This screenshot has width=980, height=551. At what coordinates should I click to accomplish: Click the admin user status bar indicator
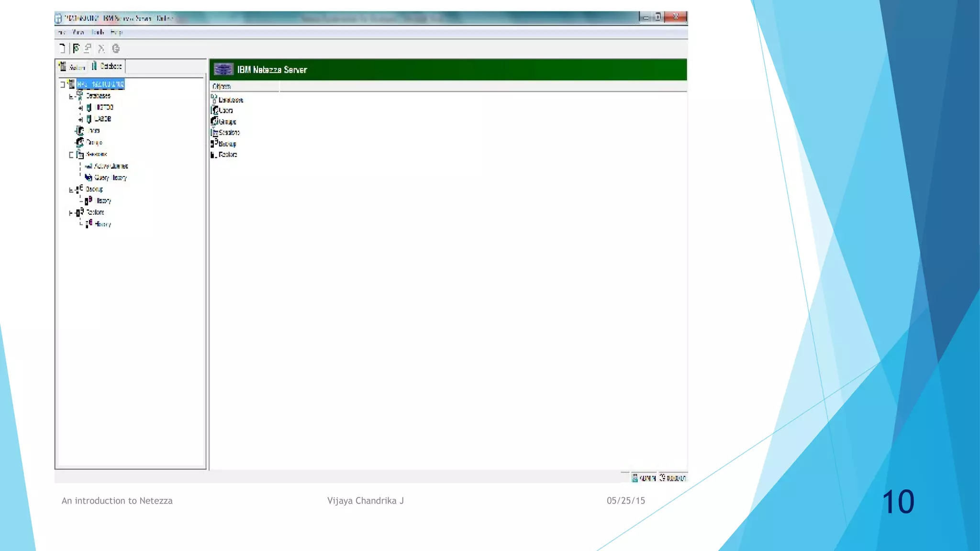pos(644,477)
